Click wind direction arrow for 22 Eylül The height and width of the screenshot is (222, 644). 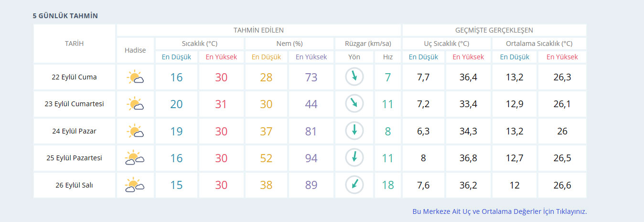354,77
